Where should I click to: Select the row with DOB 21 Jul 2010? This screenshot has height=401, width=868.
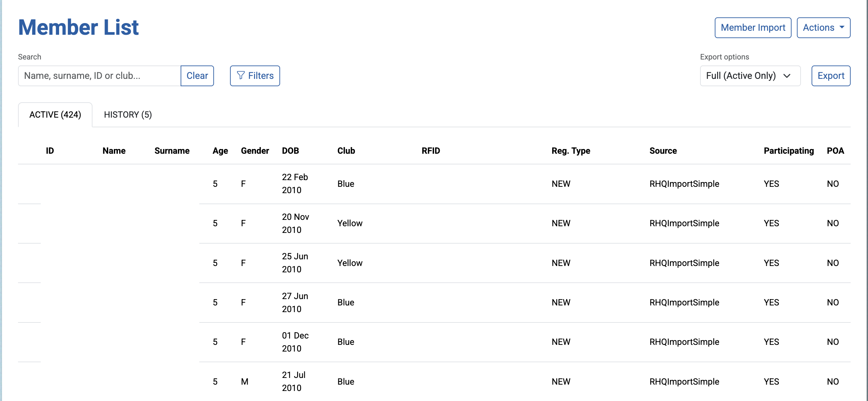pyautogui.click(x=434, y=381)
